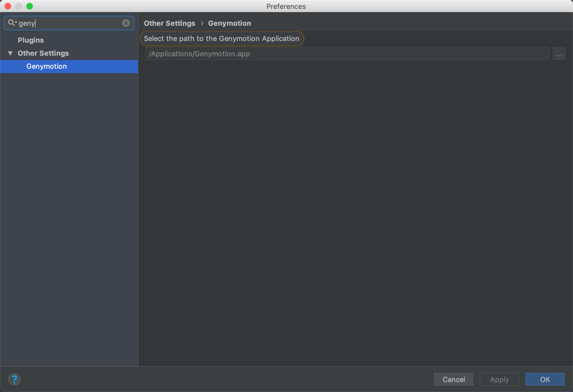Click the Other Settings breadcrumb
573x392 pixels.
tap(169, 23)
